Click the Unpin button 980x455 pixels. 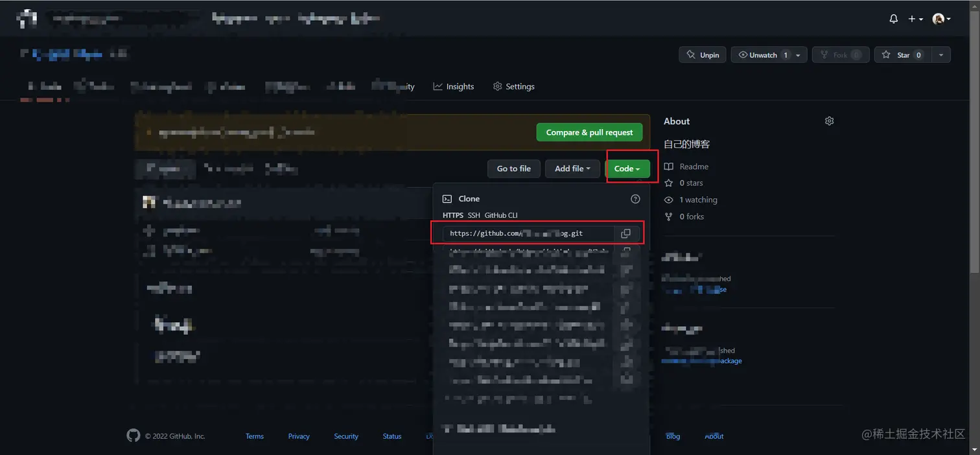(x=703, y=55)
